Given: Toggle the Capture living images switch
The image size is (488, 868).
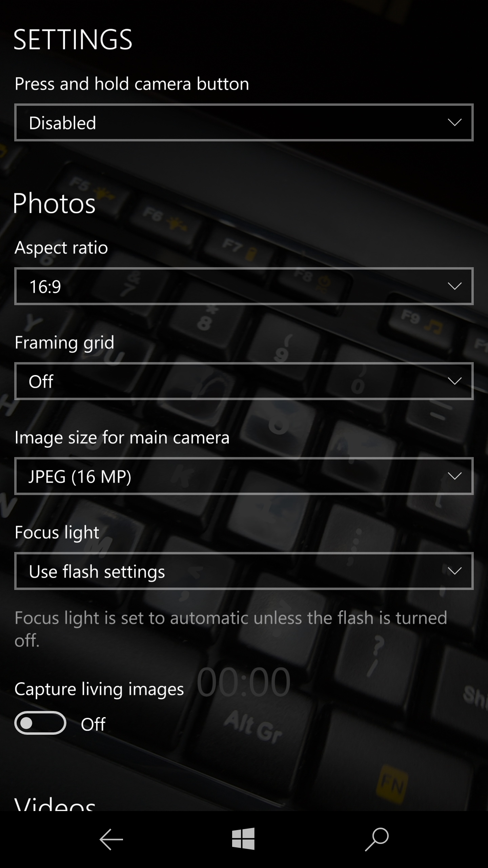Looking at the screenshot, I should (x=40, y=723).
